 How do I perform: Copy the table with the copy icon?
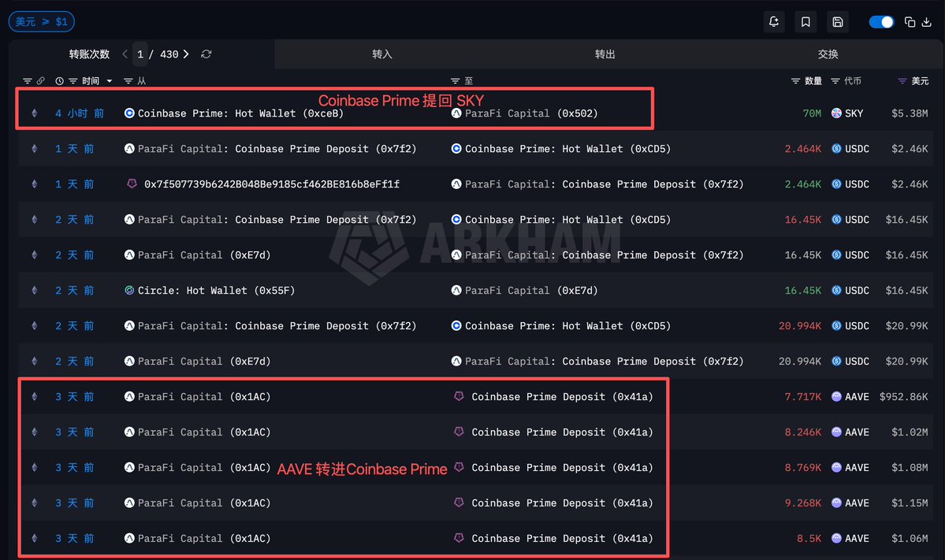tap(910, 22)
